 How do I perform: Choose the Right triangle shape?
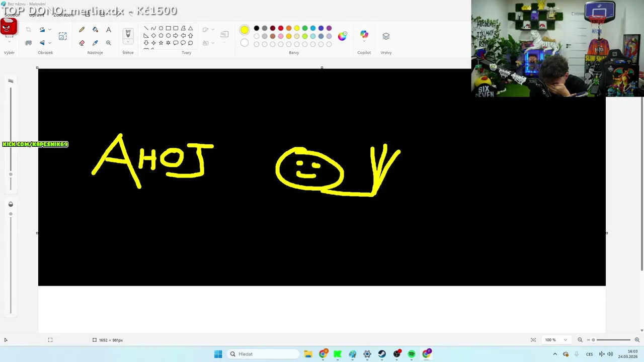point(146,36)
